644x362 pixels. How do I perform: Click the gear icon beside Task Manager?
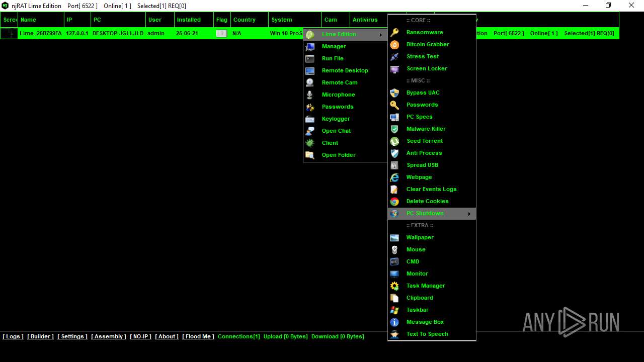pyautogui.click(x=395, y=286)
